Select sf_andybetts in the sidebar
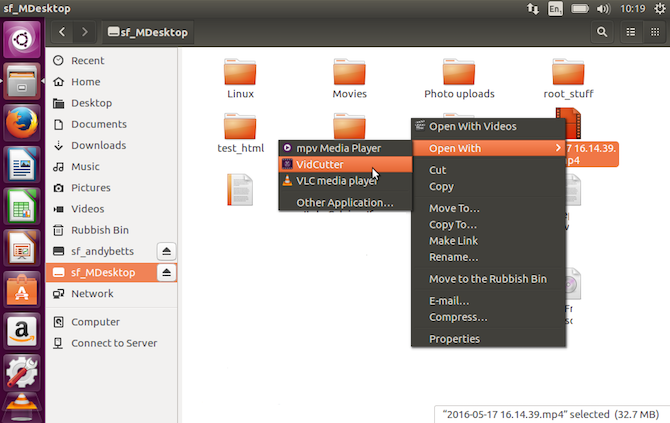This screenshot has height=423, width=670. [102, 251]
